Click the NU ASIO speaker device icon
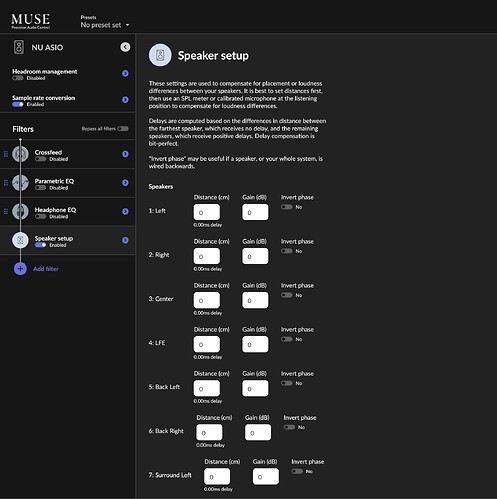This screenshot has width=497, height=499. point(19,47)
